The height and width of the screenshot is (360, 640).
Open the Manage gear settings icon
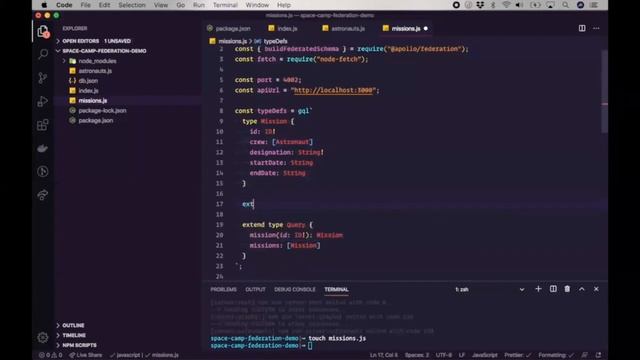pos(43,338)
